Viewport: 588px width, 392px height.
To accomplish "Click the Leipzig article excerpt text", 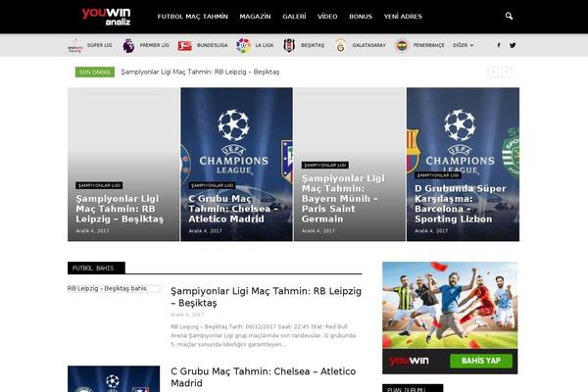I will click(264, 335).
